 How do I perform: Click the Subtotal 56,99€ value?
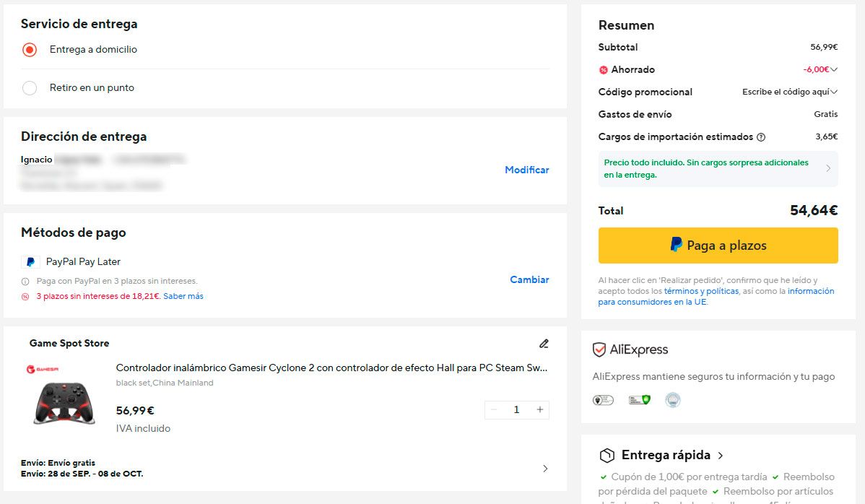pyautogui.click(x=824, y=48)
